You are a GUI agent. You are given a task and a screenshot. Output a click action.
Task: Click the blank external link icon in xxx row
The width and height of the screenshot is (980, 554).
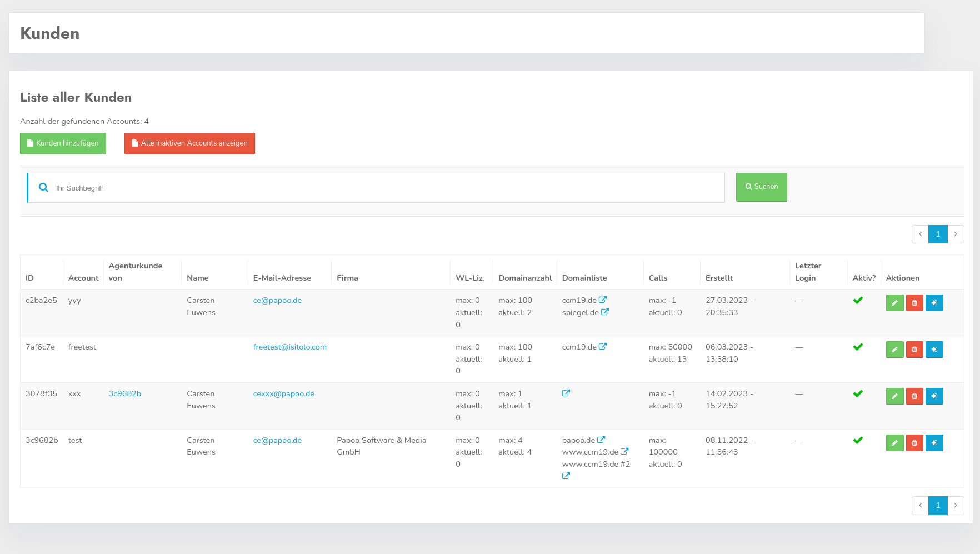point(566,393)
